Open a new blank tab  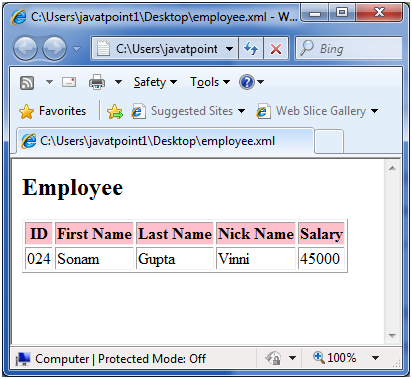[x=329, y=142]
